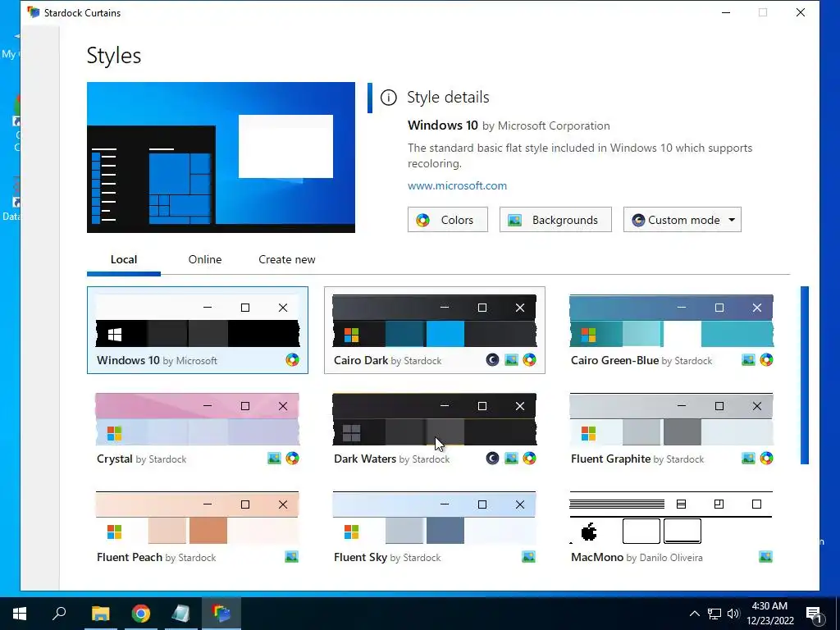
Task: Click the taskbar clock showing 4:30 AM
Action: [769, 614]
